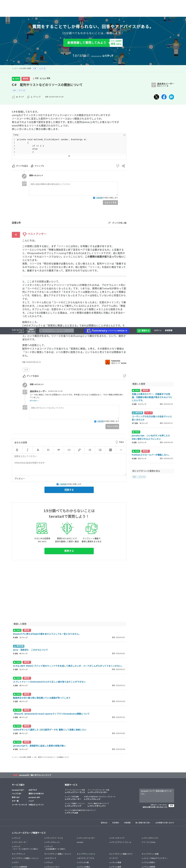Click the keyword search box in sticky header
This screenshot has width=186, height=868.
click(56, 331)
